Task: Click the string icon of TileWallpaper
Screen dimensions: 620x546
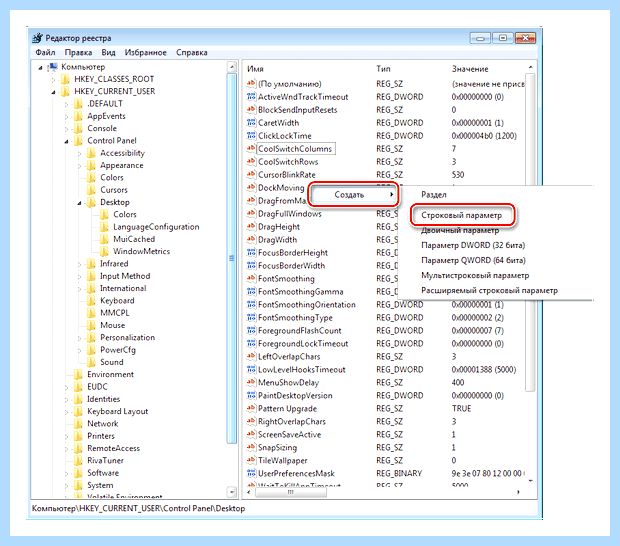Action: coord(251,460)
